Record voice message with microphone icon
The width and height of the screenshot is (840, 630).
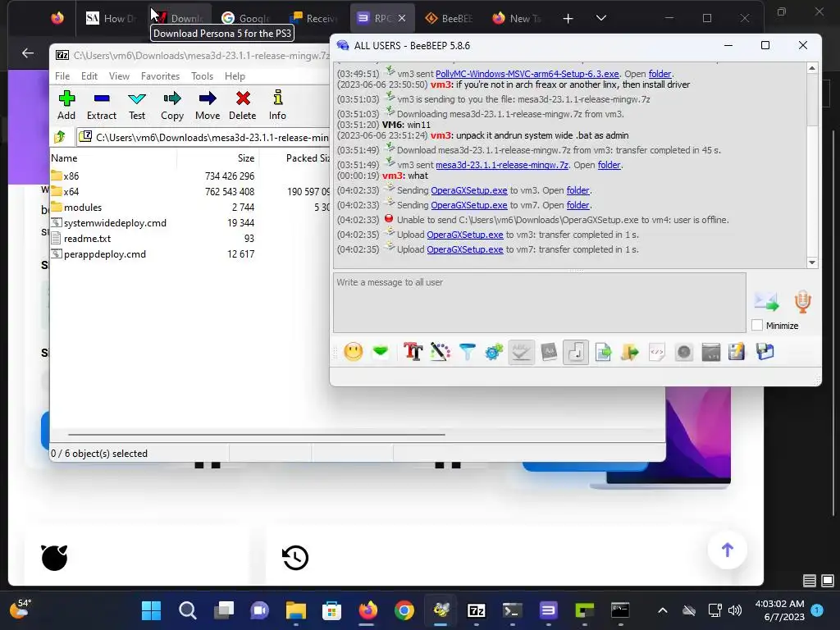pyautogui.click(x=802, y=302)
